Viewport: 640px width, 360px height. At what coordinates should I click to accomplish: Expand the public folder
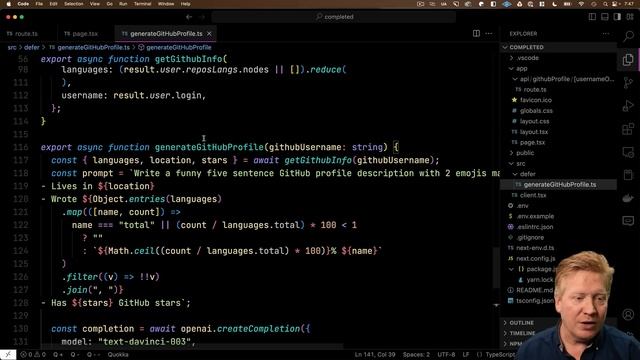[559, 153]
